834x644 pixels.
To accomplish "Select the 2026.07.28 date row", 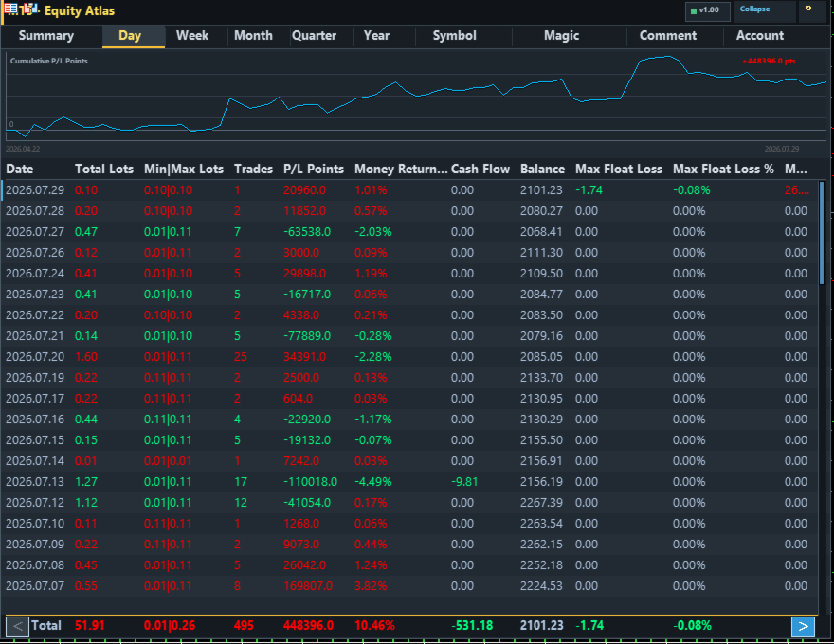I will tap(409, 211).
